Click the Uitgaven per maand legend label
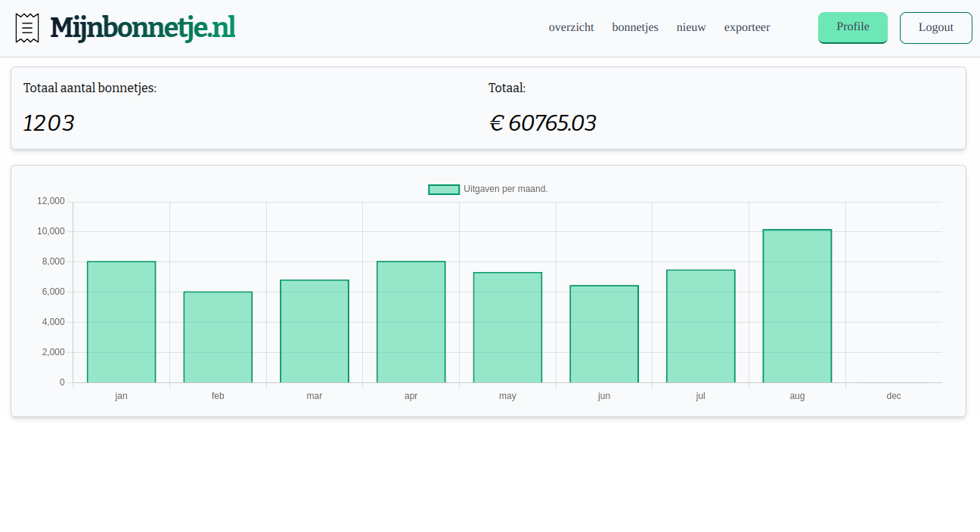 coord(505,189)
